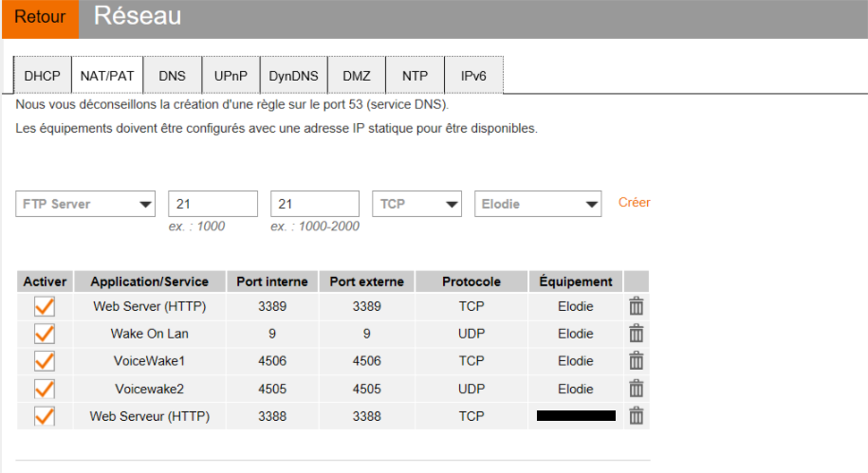Delete the Web Server (HTTP) 3389 rule
Viewport: 868px width, 473px height.
pyautogui.click(x=637, y=306)
